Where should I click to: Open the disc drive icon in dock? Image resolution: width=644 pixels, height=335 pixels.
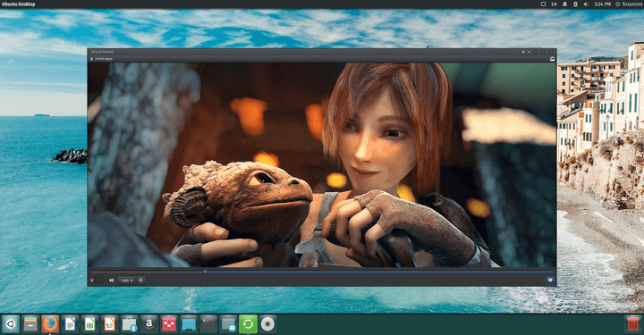[x=267, y=324]
